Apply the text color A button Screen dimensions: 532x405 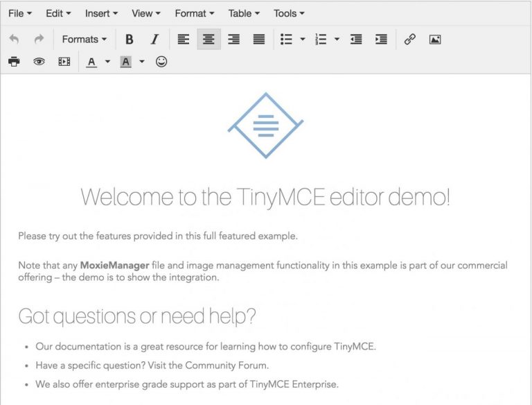[91, 62]
